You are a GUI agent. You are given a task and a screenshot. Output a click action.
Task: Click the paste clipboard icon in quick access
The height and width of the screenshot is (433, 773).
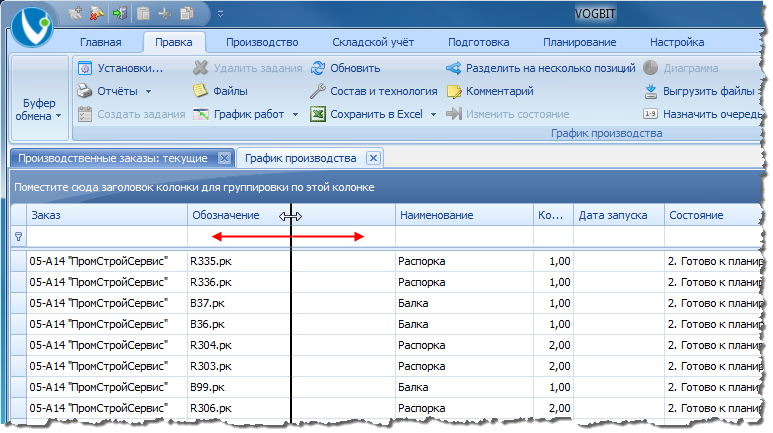143,13
